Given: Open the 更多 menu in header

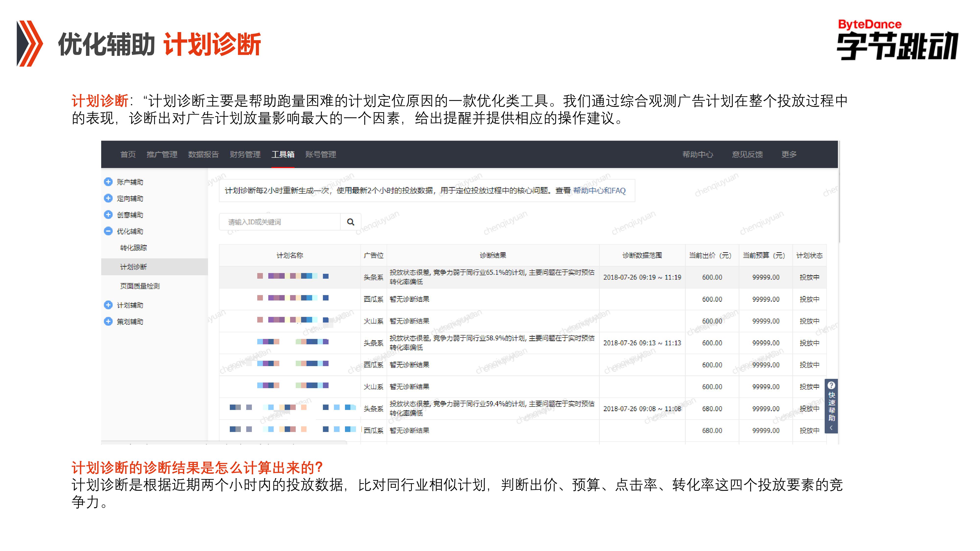Looking at the screenshot, I should click(789, 154).
